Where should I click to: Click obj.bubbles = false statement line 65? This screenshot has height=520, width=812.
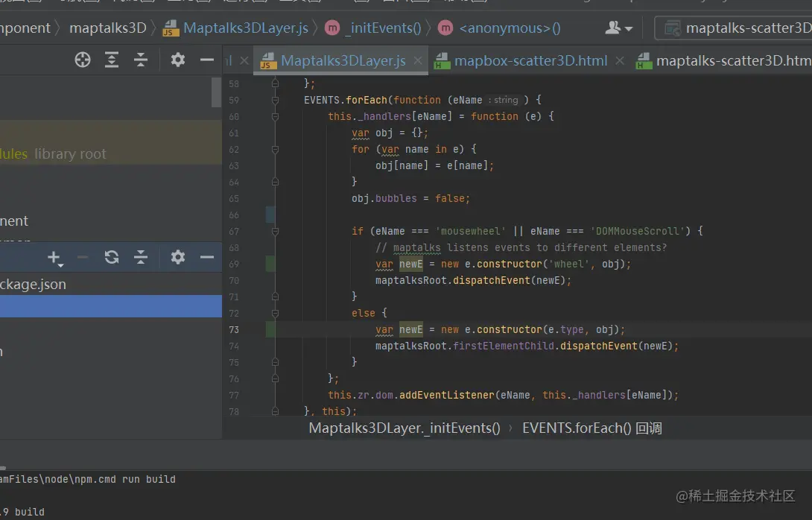[410, 198]
